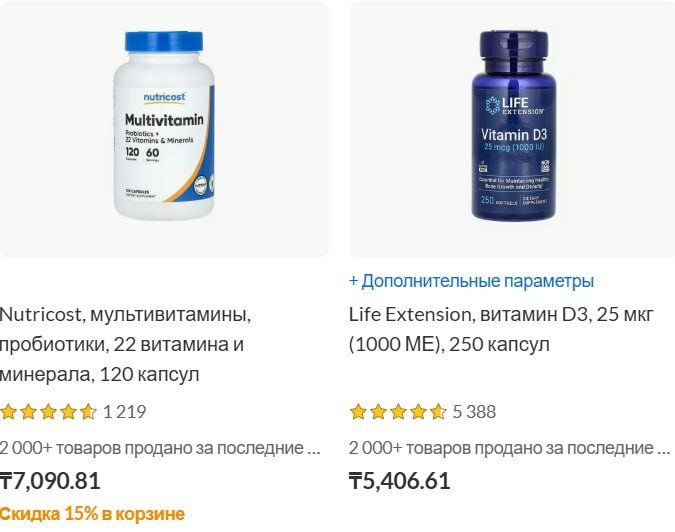
Task: Click Скидка 15% в корзине label
Action: (x=92, y=514)
